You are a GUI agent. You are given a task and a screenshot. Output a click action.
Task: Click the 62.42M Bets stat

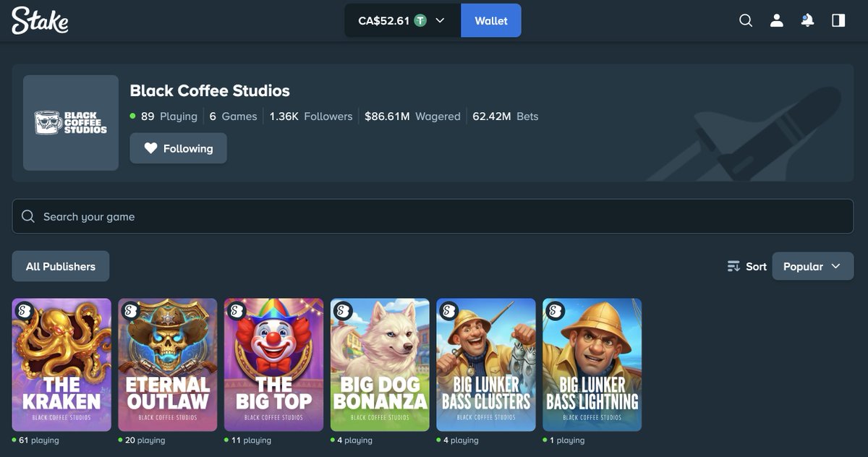(x=506, y=116)
